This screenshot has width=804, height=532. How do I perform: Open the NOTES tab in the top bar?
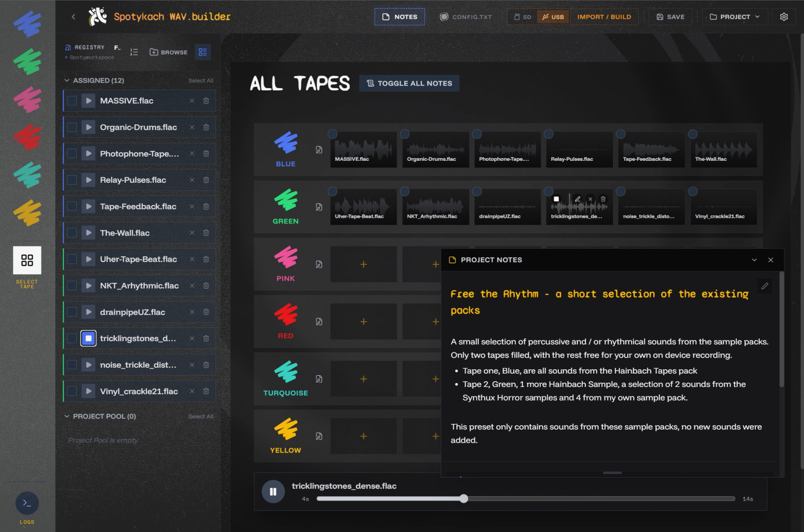(399, 17)
